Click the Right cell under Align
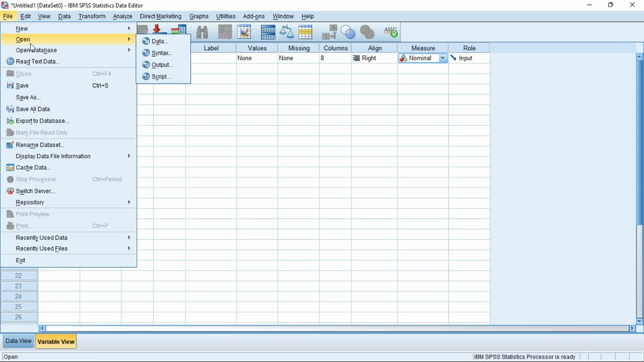The image size is (644, 362). (375, 58)
